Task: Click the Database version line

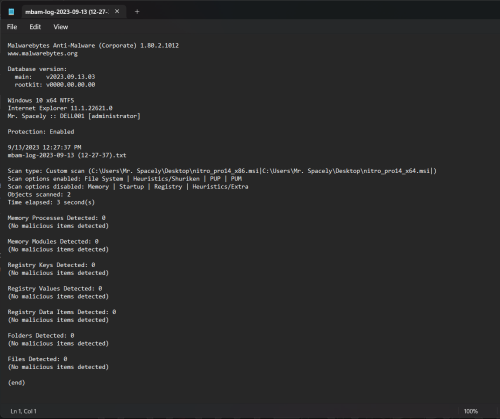Action: pyautogui.click(x=37, y=69)
